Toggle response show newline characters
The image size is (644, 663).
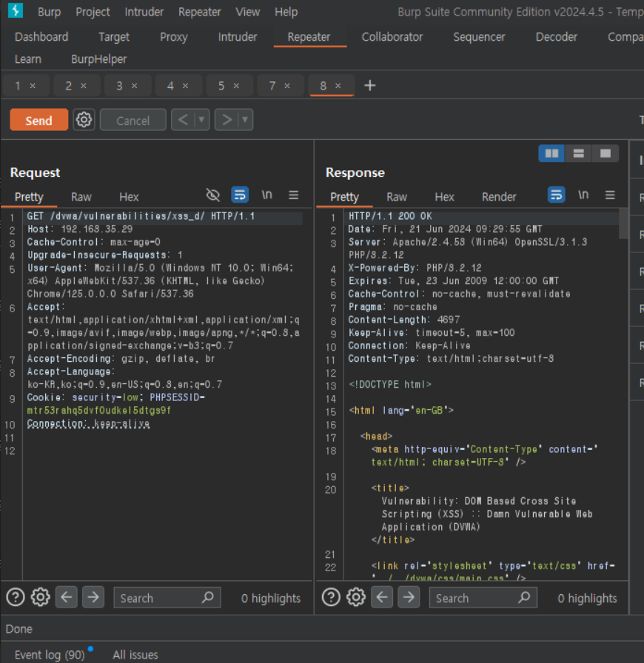click(x=583, y=195)
